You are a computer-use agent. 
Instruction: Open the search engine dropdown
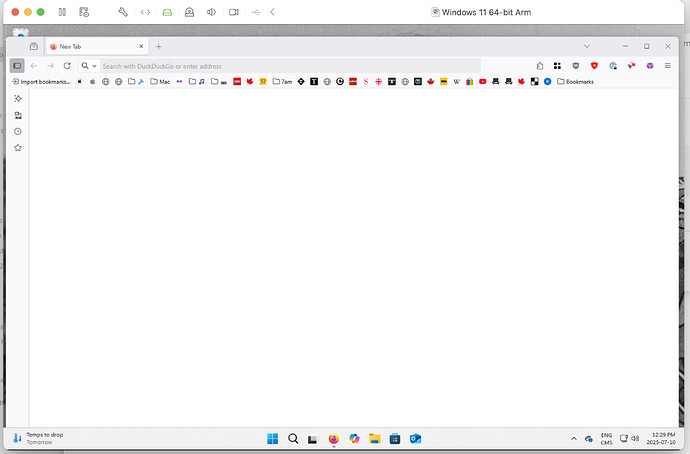(x=89, y=65)
